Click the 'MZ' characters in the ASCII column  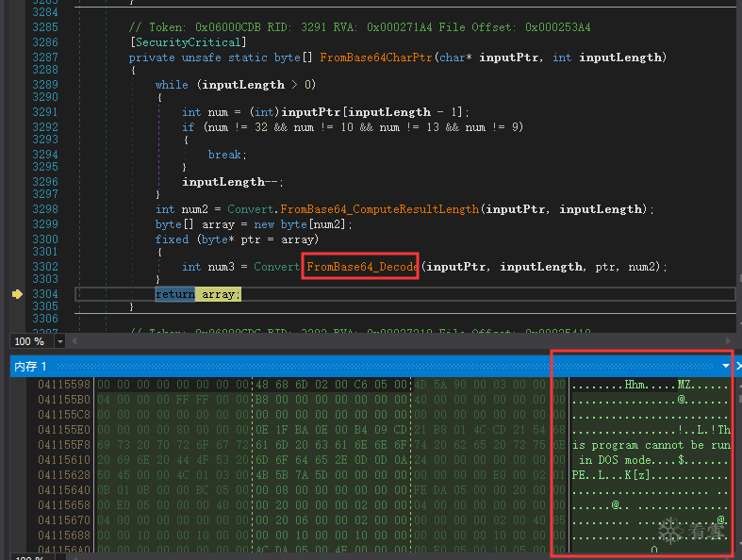(x=684, y=385)
